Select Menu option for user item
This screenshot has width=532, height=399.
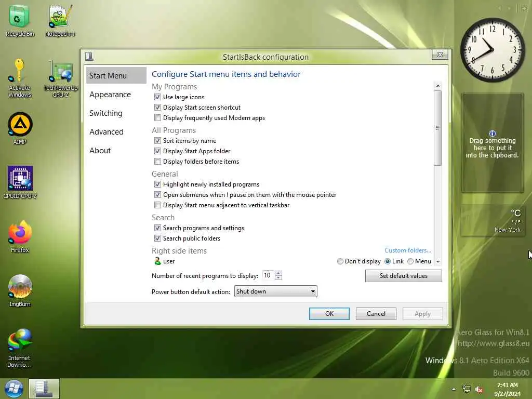410,261
